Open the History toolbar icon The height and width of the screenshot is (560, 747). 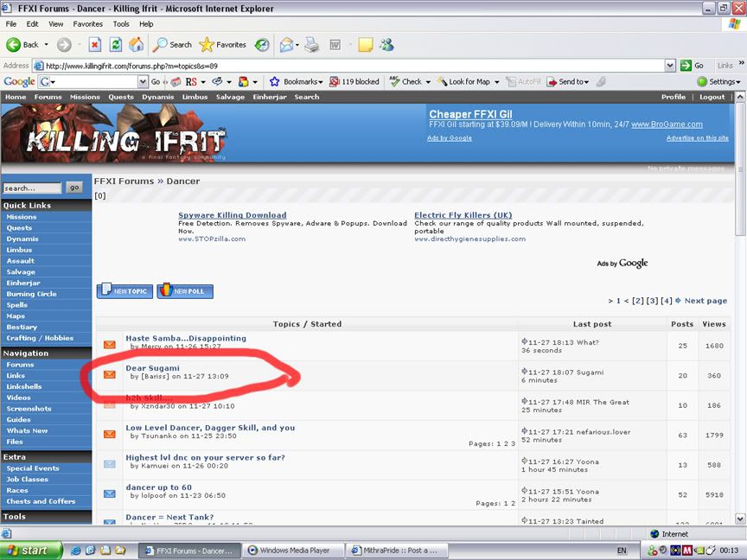[262, 45]
